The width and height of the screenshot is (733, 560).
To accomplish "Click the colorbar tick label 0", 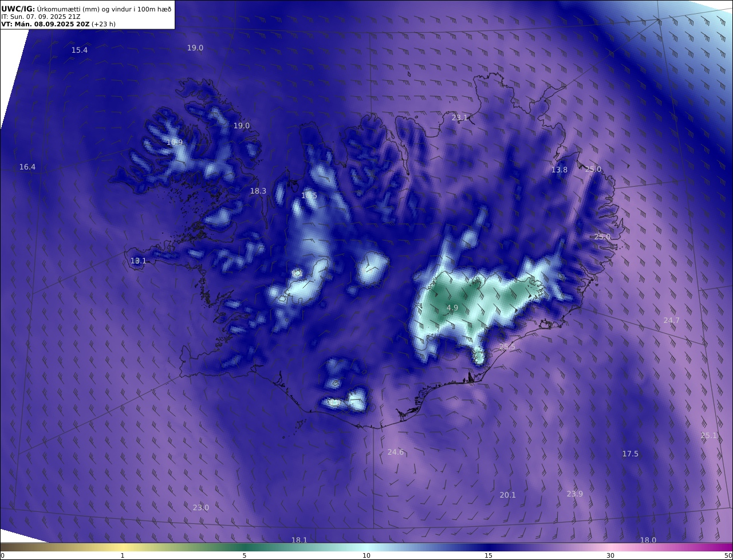I will coord(2,555).
